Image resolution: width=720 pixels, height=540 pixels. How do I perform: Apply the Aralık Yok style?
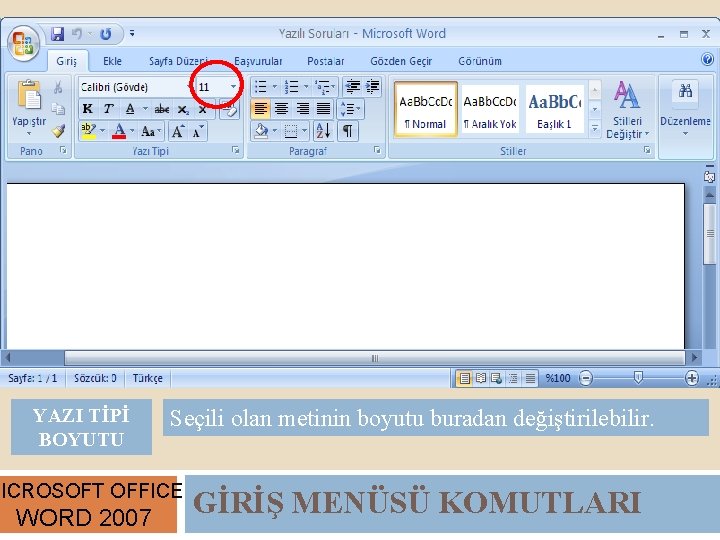coord(490,109)
